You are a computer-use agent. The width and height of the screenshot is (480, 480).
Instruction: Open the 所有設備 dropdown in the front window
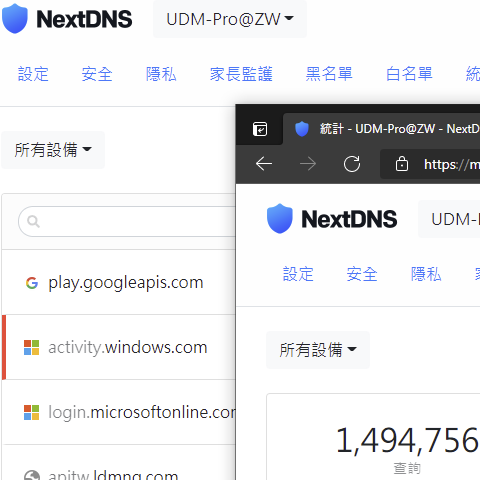(318, 350)
